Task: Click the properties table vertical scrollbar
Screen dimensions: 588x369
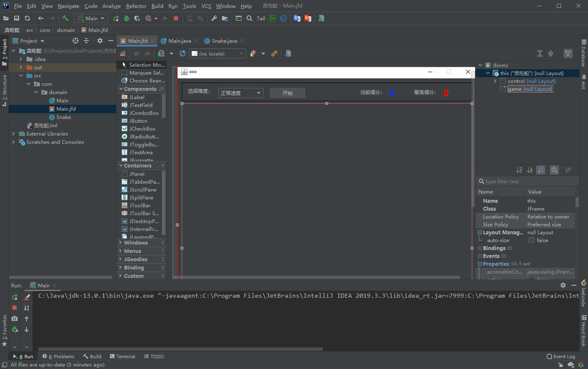Action: point(577,202)
